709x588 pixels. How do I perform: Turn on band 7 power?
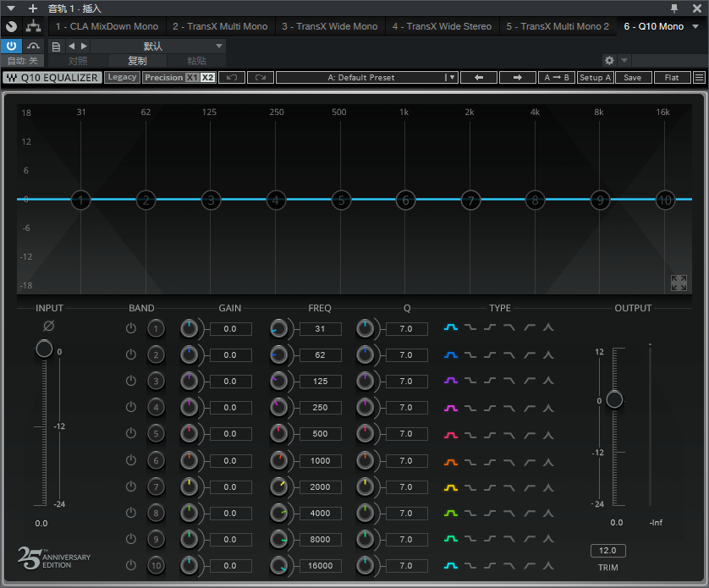131,486
